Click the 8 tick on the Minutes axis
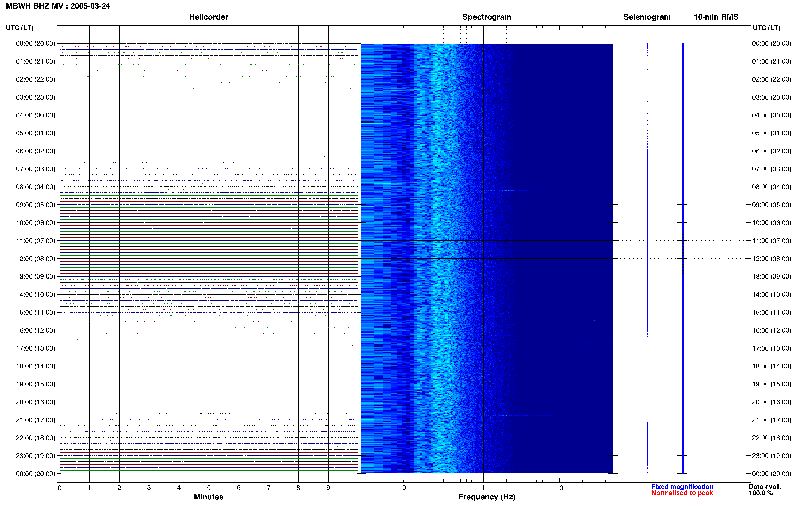This screenshot has height=508, width=812. pyautogui.click(x=298, y=487)
